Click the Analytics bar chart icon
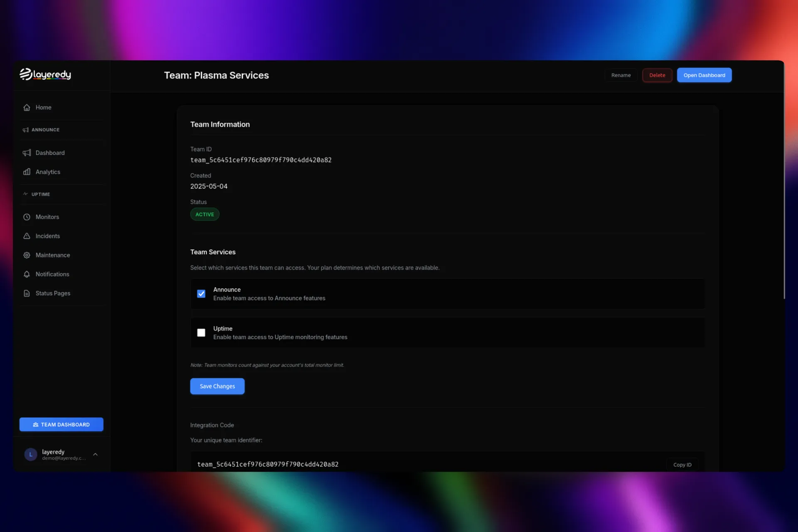Image resolution: width=798 pixels, height=532 pixels. [x=27, y=172]
